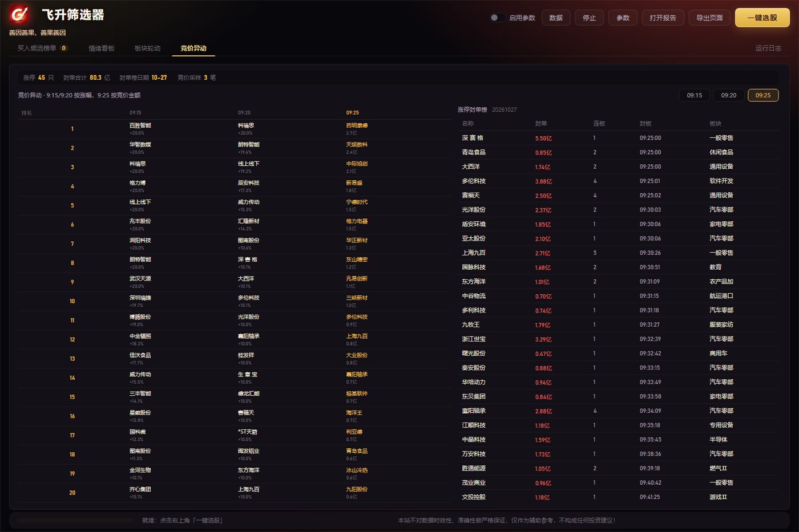Sort by 封单 column header
799x532 pixels.
[x=541, y=123]
